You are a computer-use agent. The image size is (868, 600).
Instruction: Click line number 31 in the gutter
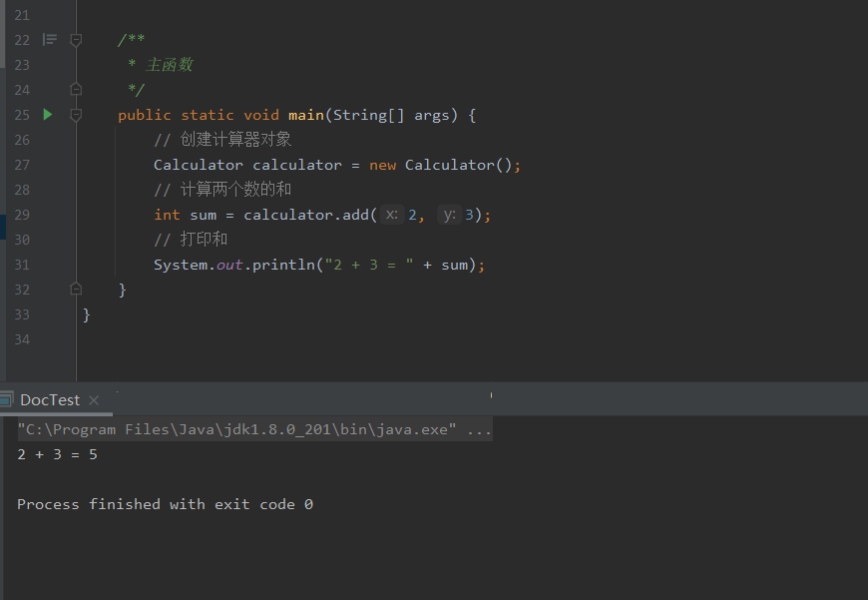22,265
